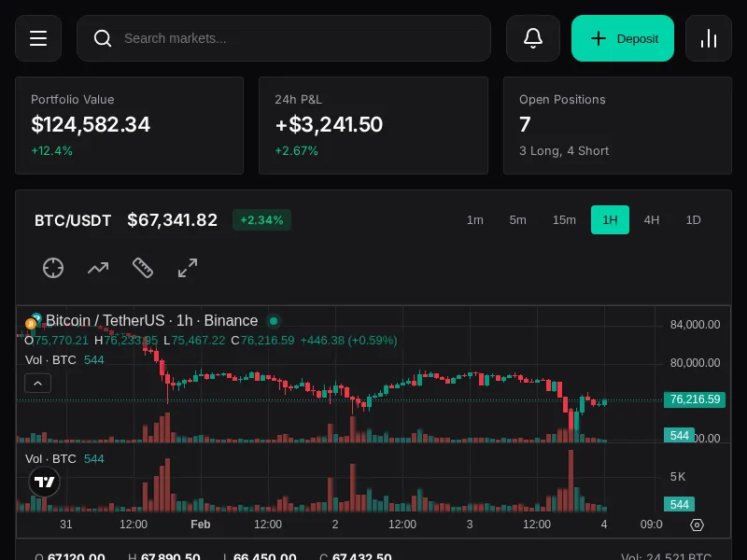
Task: Switch to 5m timeframe
Action: click(x=518, y=220)
